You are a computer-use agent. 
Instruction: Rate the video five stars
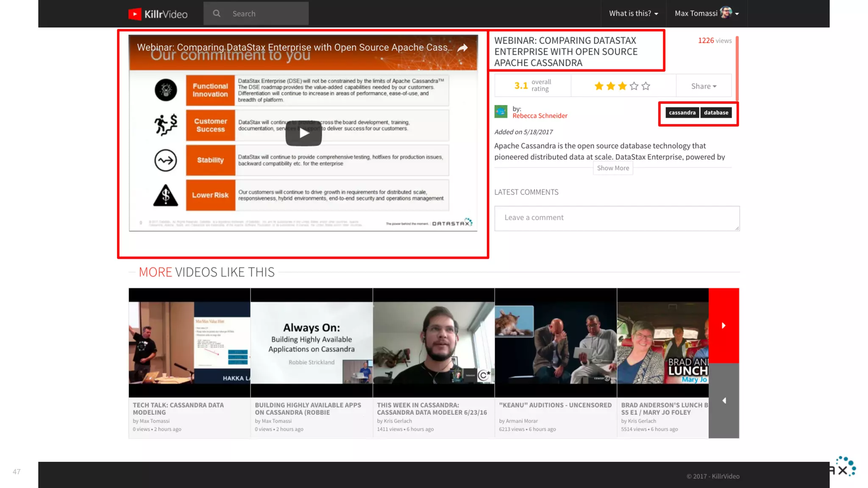[x=645, y=86]
